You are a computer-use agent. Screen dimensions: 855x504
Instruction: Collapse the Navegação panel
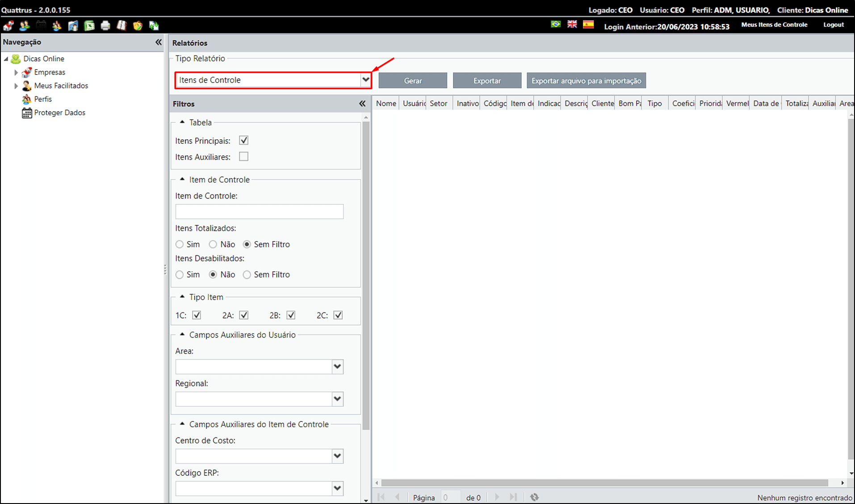point(158,42)
